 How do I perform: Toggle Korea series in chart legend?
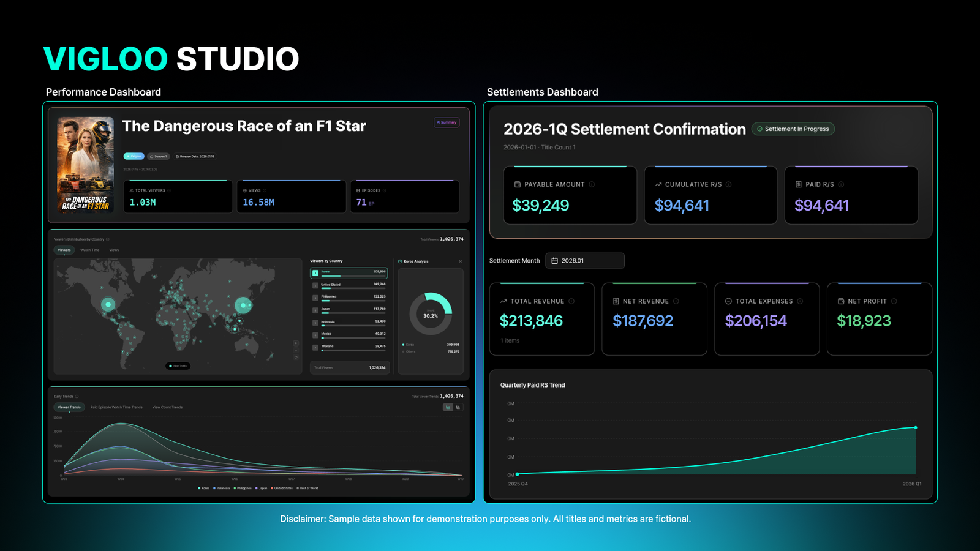[203, 489]
